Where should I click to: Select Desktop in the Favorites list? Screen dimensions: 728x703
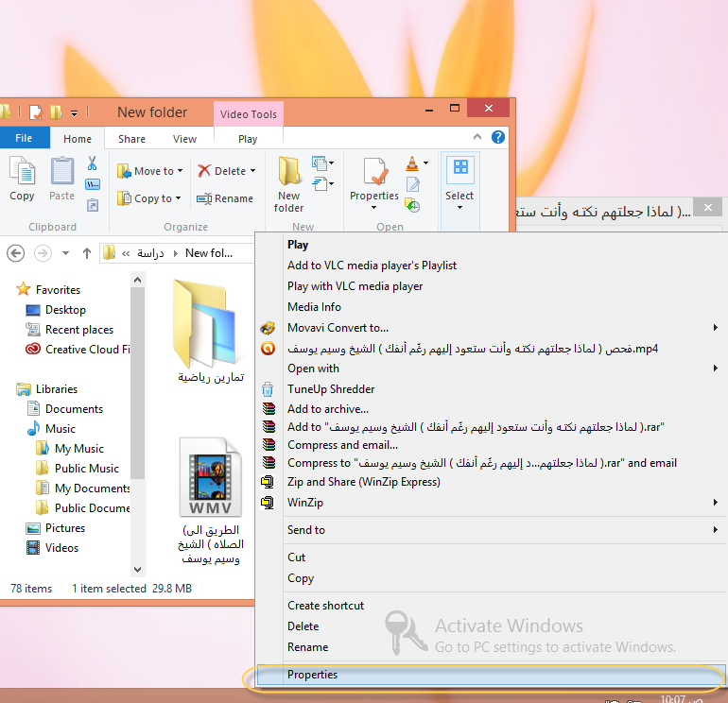[x=65, y=310]
